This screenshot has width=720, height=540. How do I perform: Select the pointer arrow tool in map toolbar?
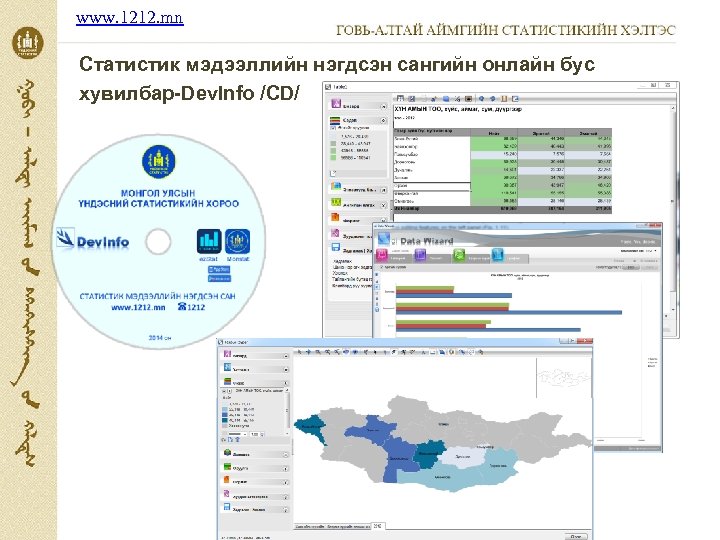[299, 352]
